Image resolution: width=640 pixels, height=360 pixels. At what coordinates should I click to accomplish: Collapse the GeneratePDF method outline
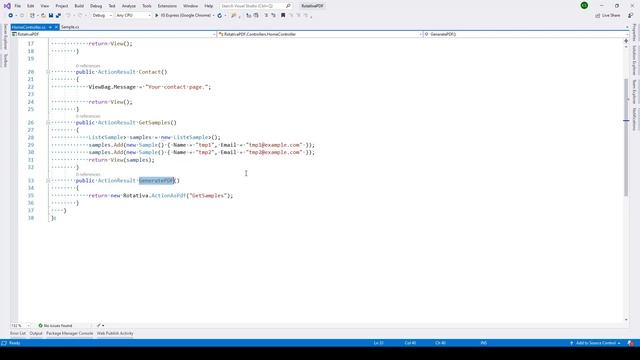click(48, 180)
